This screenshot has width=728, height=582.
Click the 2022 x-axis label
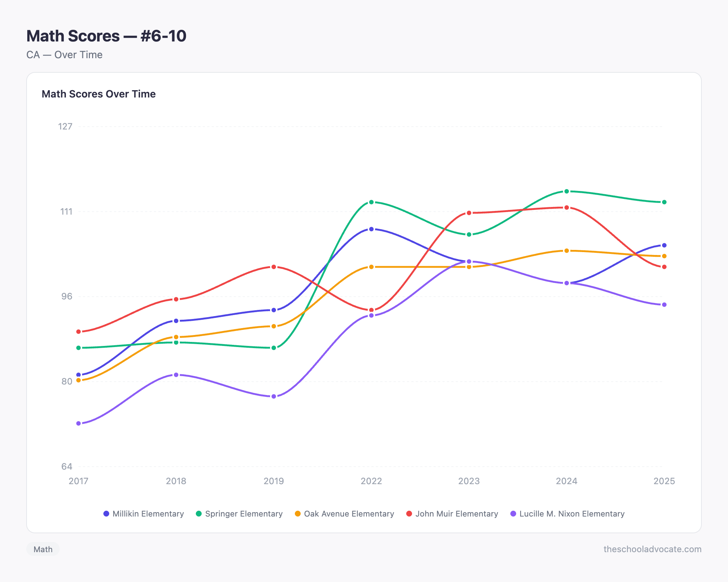click(371, 481)
